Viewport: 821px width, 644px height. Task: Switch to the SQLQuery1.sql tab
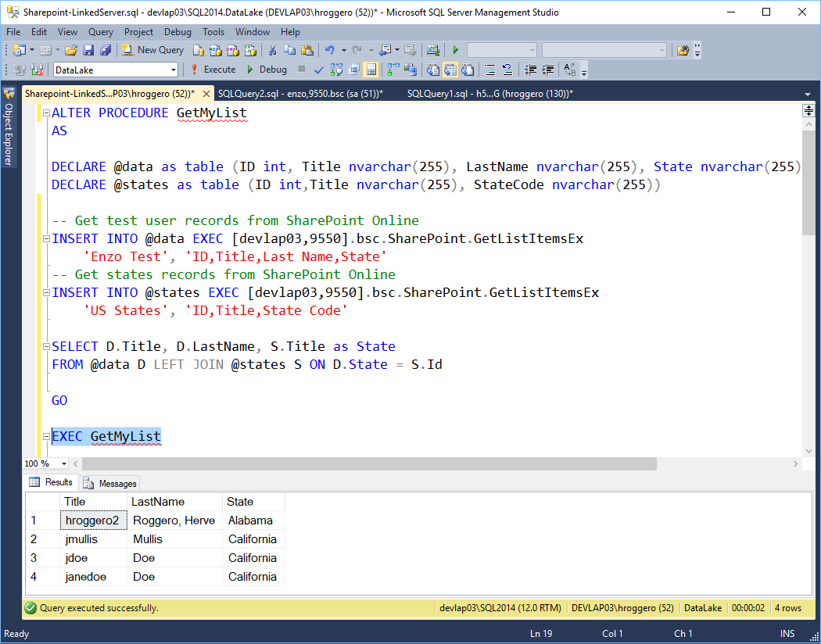pos(489,94)
